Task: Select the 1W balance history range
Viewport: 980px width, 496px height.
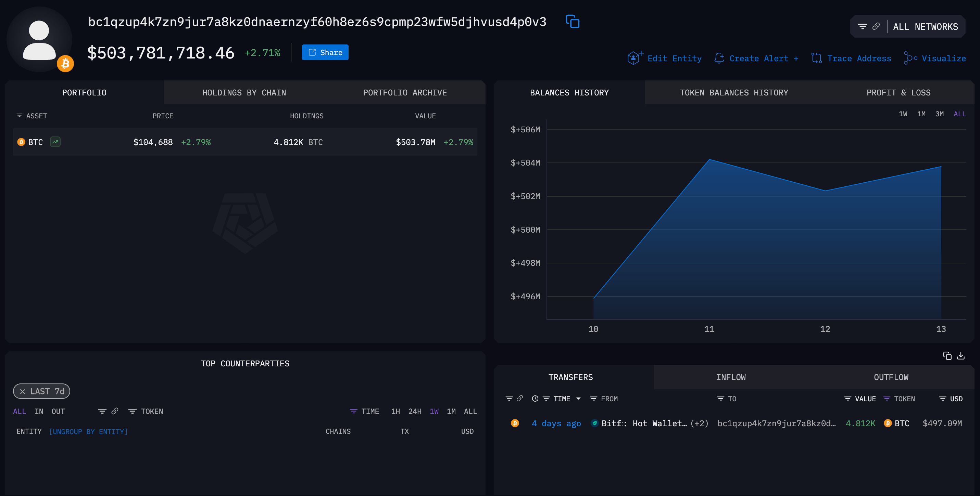Action: coord(903,114)
